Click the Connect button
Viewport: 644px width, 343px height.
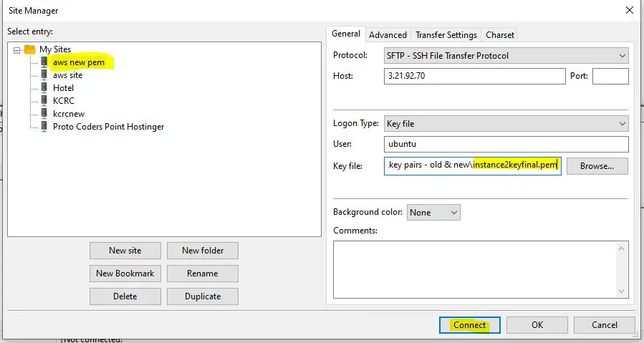point(469,325)
